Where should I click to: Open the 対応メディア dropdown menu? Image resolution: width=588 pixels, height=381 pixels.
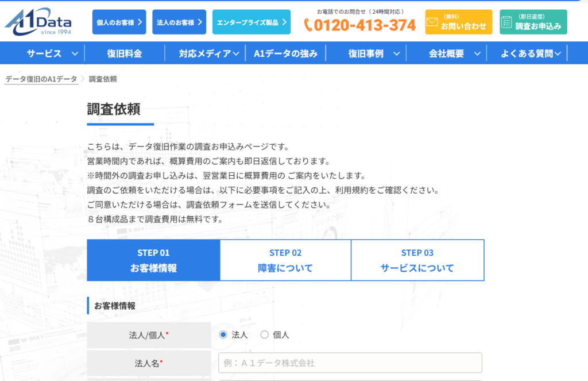tap(237, 52)
